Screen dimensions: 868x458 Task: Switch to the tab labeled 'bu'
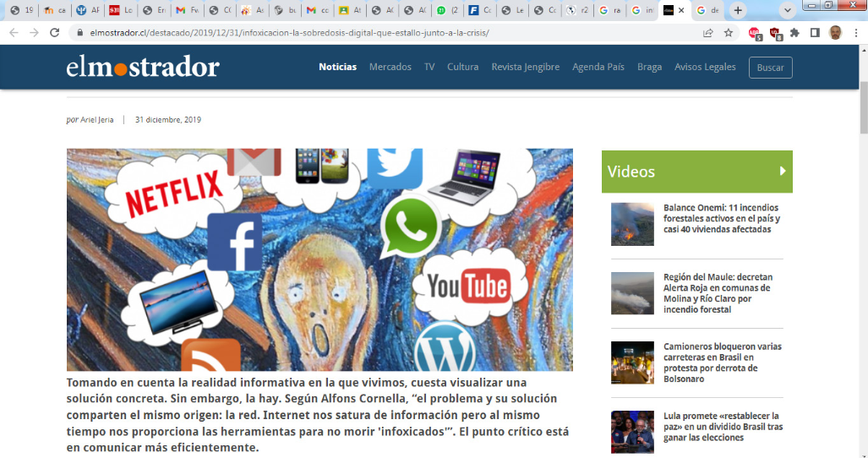[285, 10]
